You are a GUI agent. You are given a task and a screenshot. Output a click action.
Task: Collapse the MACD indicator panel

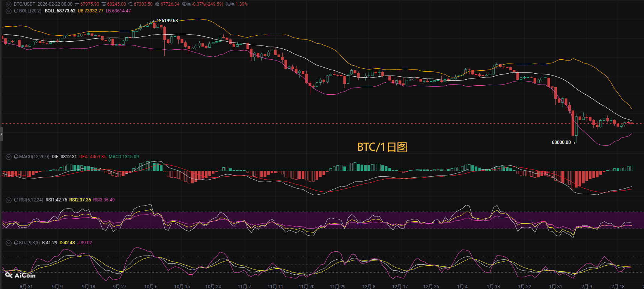point(9,157)
